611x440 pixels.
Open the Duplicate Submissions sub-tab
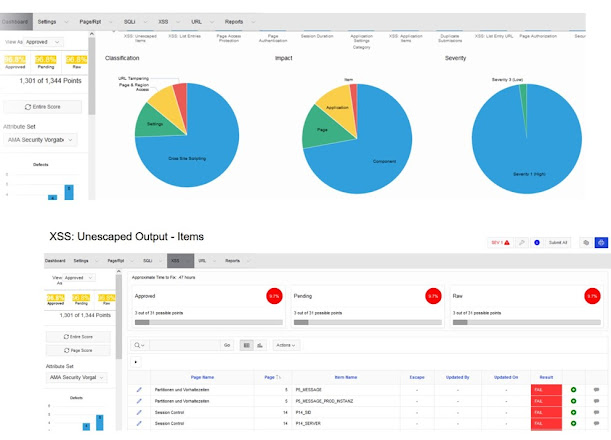[x=450, y=38]
